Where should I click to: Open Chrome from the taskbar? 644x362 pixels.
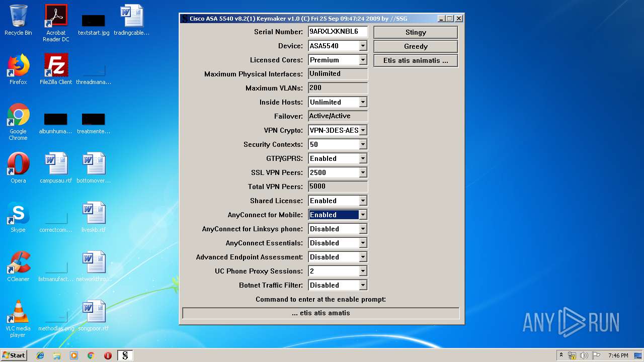[91, 355]
